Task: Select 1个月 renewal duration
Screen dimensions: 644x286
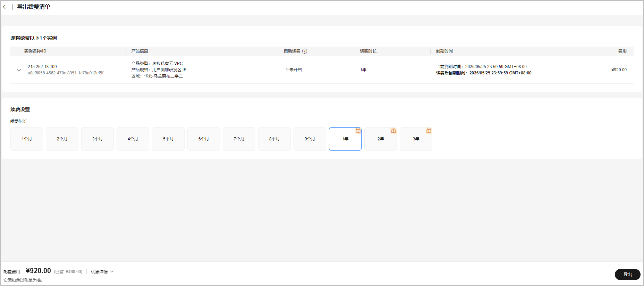Action: [27, 139]
